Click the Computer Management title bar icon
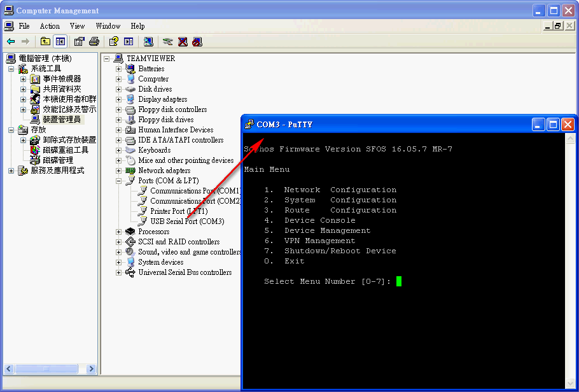 tap(9, 10)
